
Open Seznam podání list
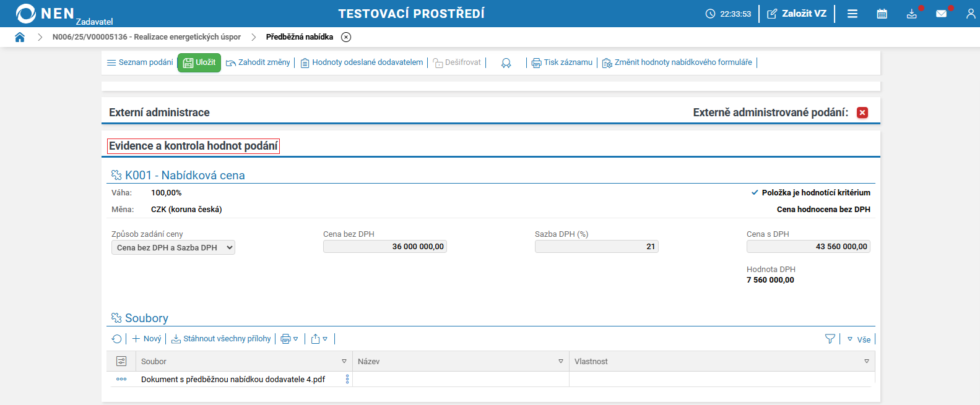pos(140,62)
